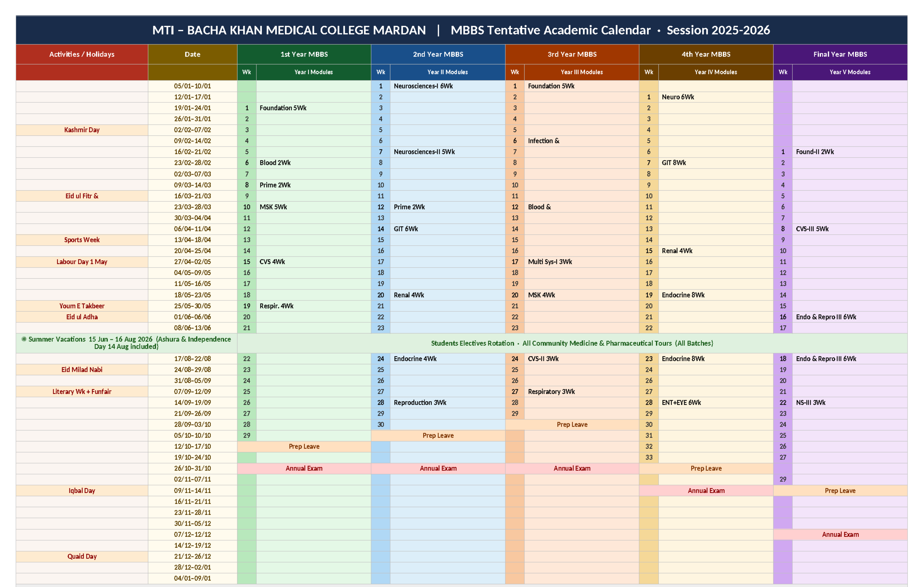
Task: Select the 05/01-10/01 date cell
Action: pyautogui.click(x=192, y=86)
